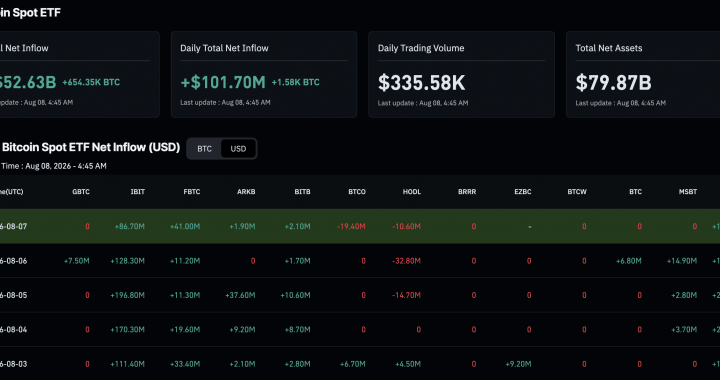Click the +9.20M ARKB cell
This screenshot has height=380, width=720.
click(242, 330)
